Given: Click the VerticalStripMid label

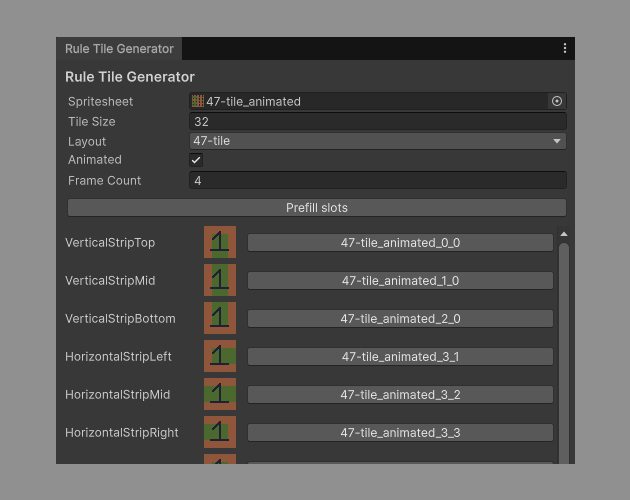Looking at the screenshot, I should pyautogui.click(x=110, y=281).
